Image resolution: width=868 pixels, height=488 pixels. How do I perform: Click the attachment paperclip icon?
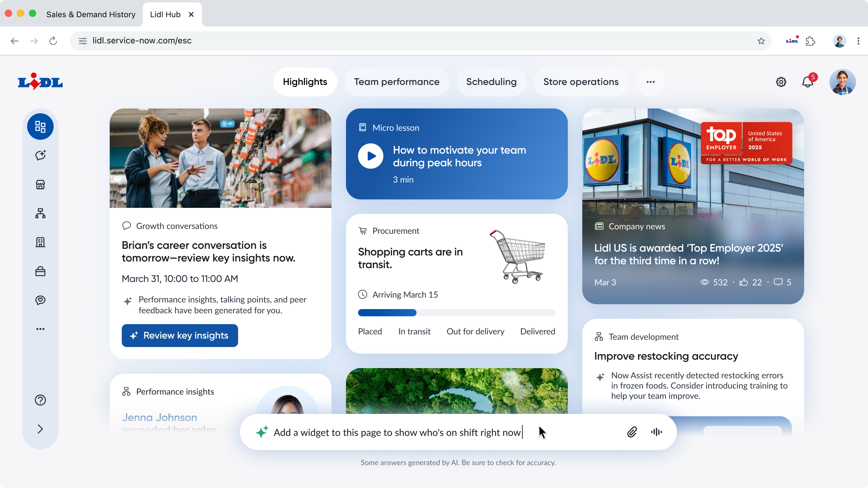click(632, 432)
